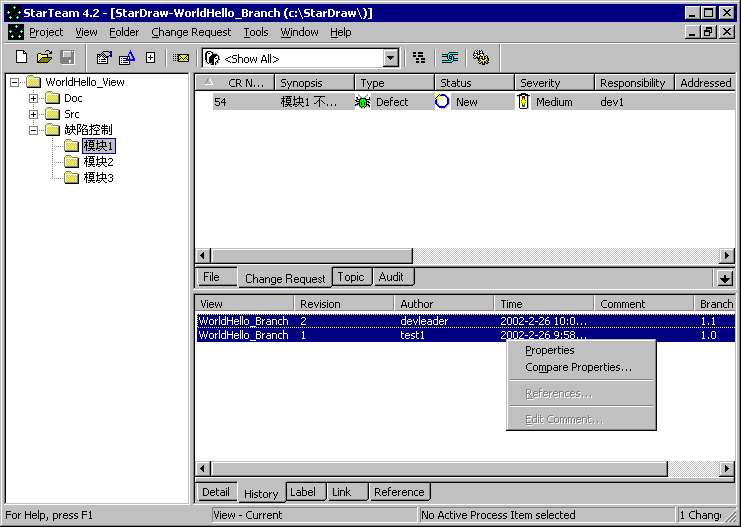Click the New Project blank page icon
Image resolution: width=741 pixels, height=527 pixels.
(21, 58)
